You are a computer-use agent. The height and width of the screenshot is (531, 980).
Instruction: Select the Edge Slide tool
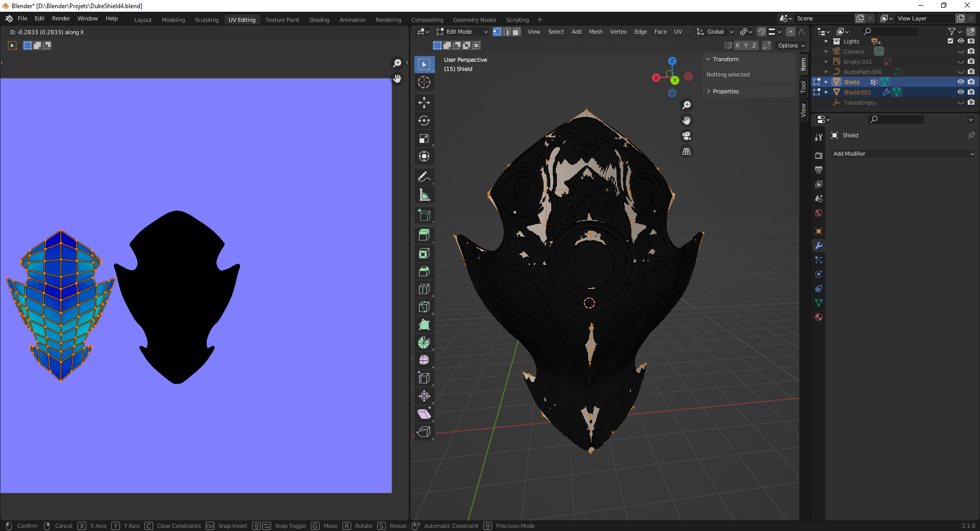424,378
